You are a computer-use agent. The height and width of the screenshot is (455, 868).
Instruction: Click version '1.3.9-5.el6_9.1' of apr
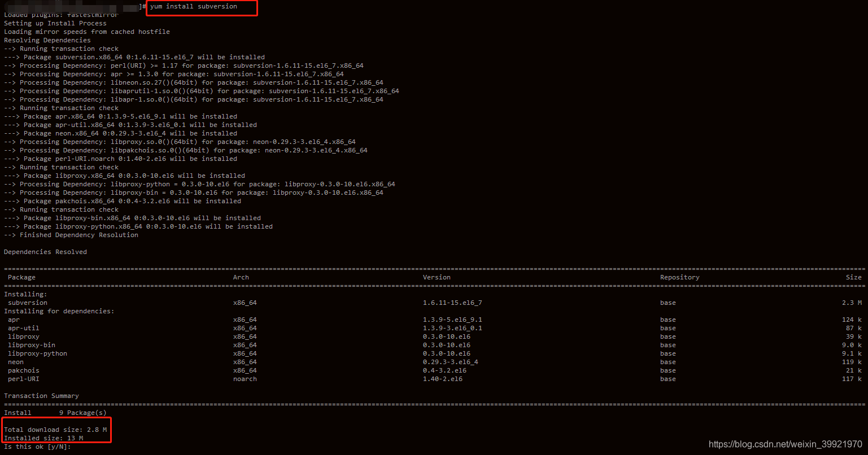tap(452, 320)
